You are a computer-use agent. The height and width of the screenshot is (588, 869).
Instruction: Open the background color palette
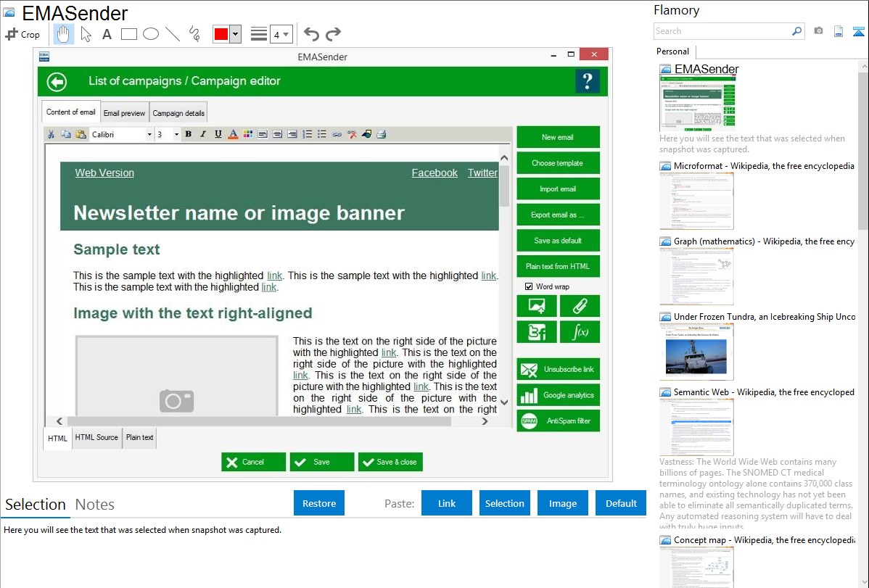pos(248,134)
